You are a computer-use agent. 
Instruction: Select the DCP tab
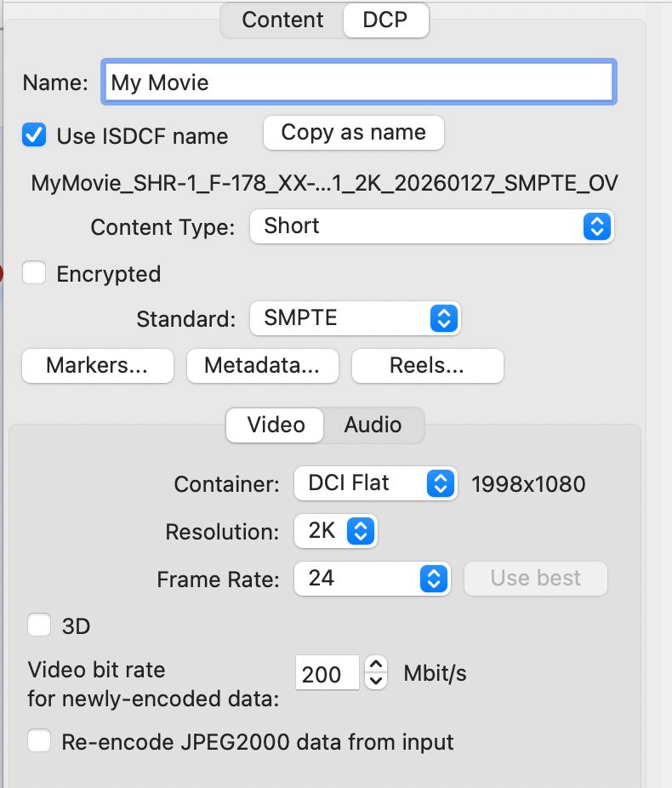click(x=385, y=20)
